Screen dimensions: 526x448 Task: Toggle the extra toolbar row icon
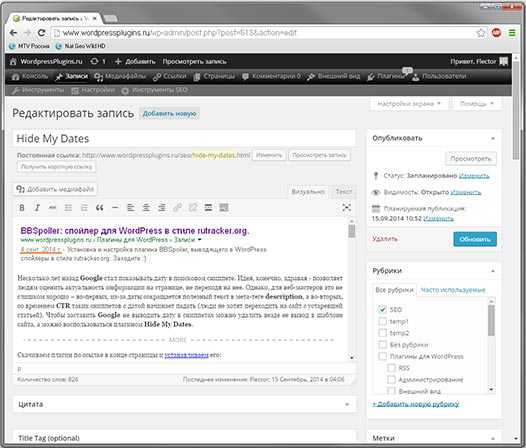pos(224,208)
